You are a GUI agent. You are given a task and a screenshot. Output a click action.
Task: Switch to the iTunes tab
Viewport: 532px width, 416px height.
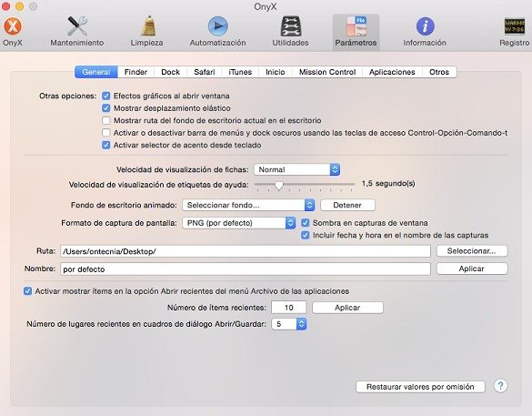coord(240,72)
